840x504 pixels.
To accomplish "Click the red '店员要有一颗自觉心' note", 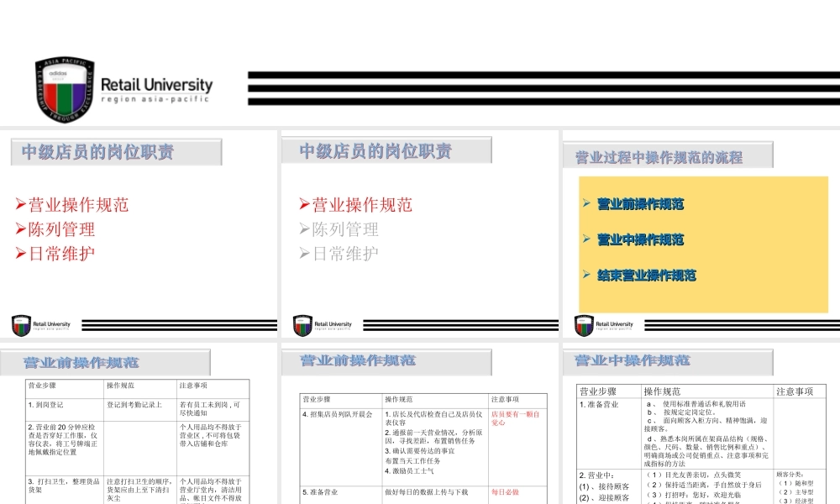I will coord(516,418).
